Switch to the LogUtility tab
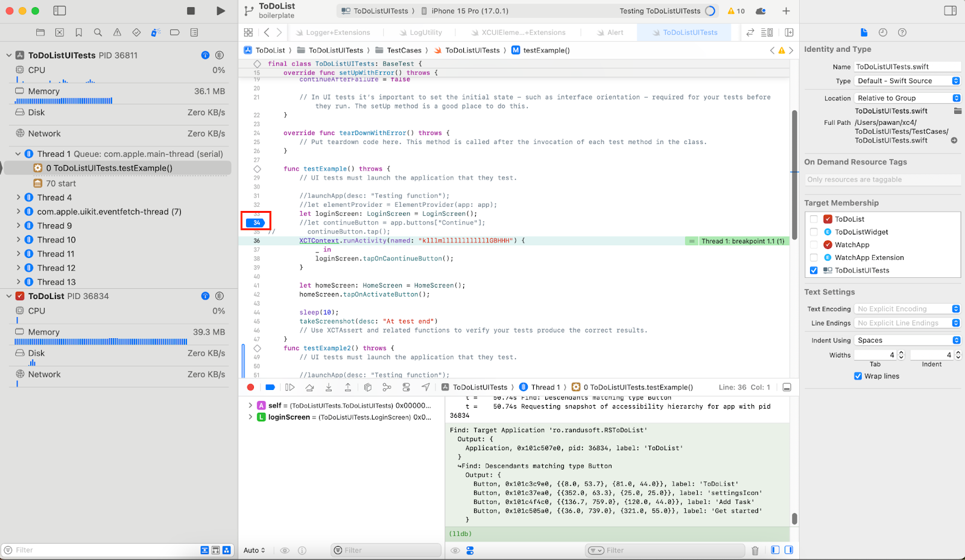965x560 pixels. pyautogui.click(x=421, y=33)
